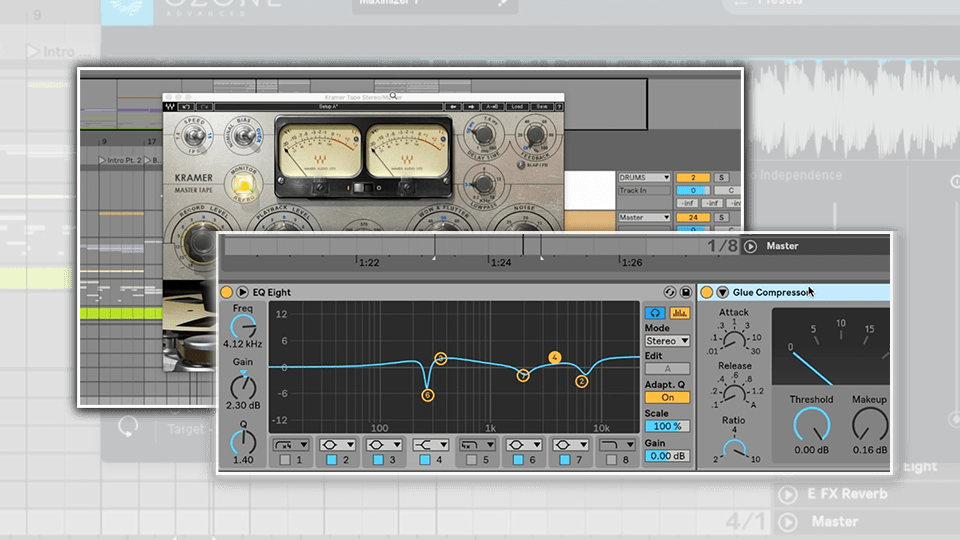This screenshot has width=960, height=540.
Task: Toggle EQ Eight headphone audition mode
Action: [x=655, y=313]
